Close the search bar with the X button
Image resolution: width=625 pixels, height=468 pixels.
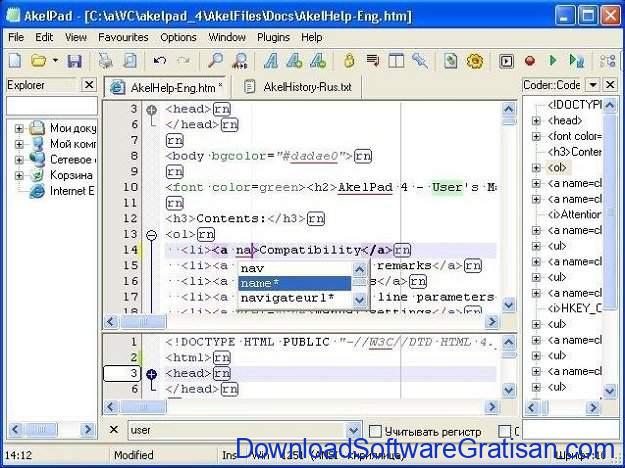114,430
